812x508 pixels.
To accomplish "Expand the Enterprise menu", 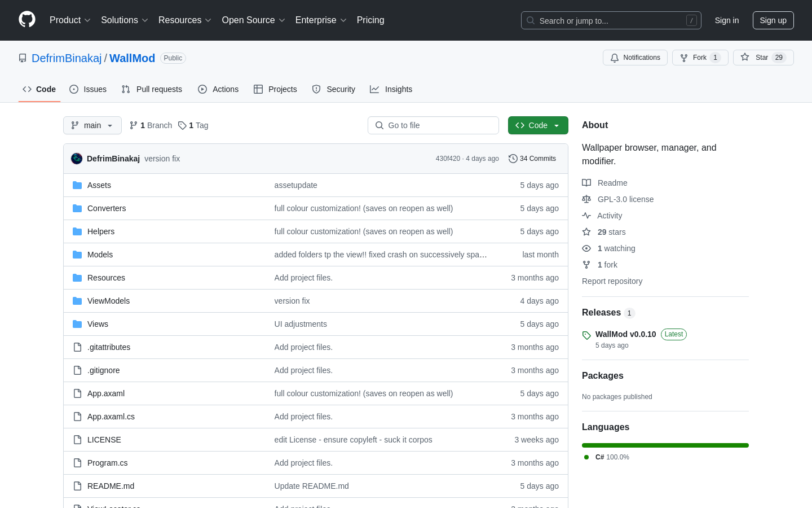I will [321, 20].
